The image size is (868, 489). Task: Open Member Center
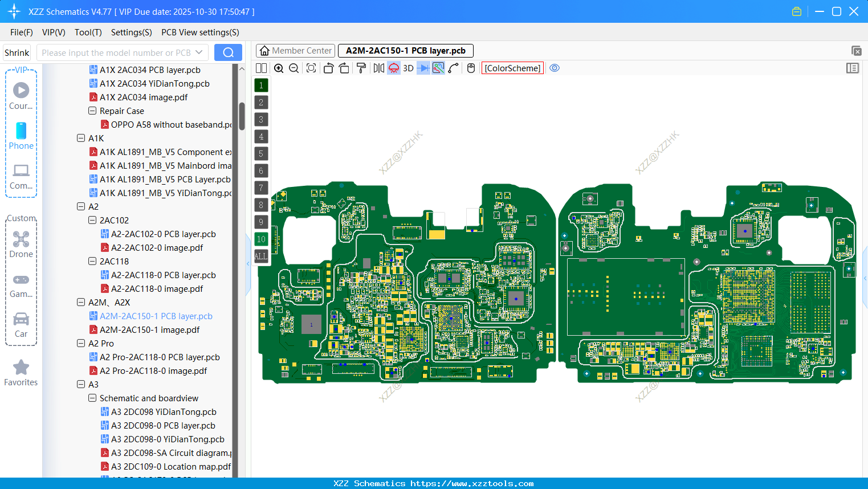click(295, 50)
